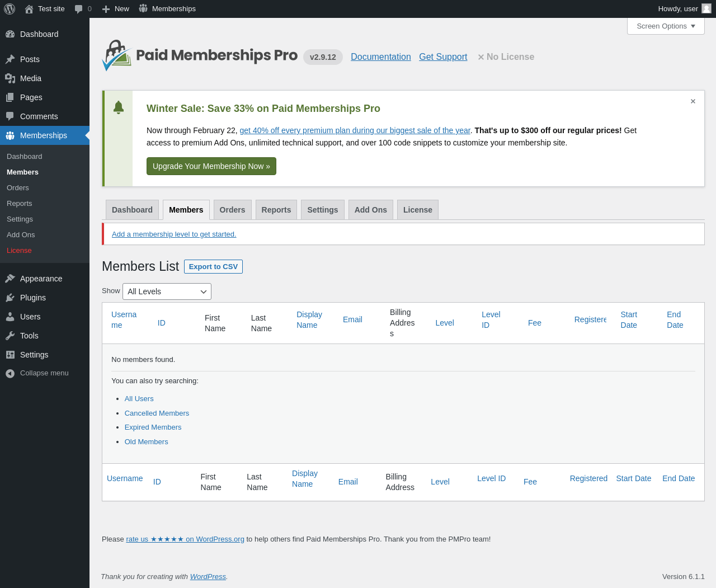Click the Plugins plug icon

click(10, 298)
